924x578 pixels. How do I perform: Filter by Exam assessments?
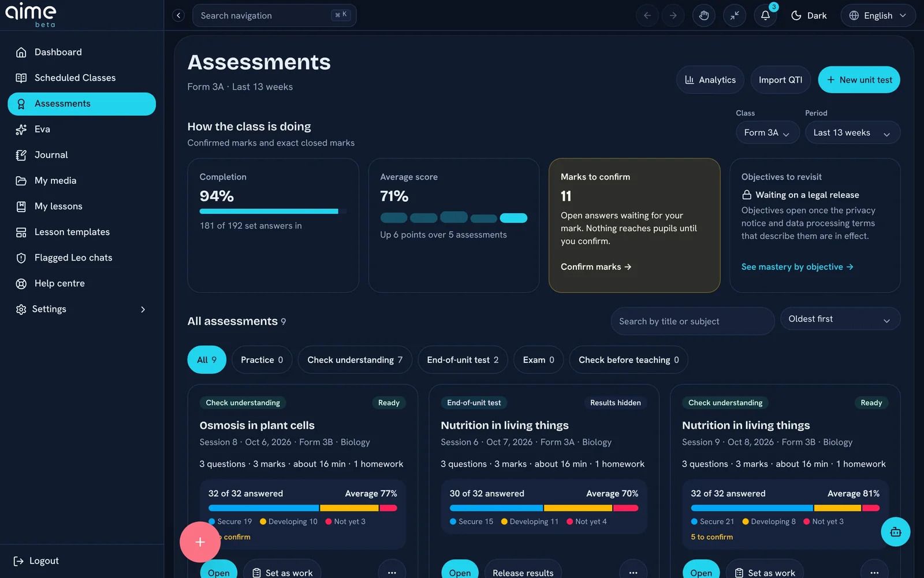coord(538,360)
